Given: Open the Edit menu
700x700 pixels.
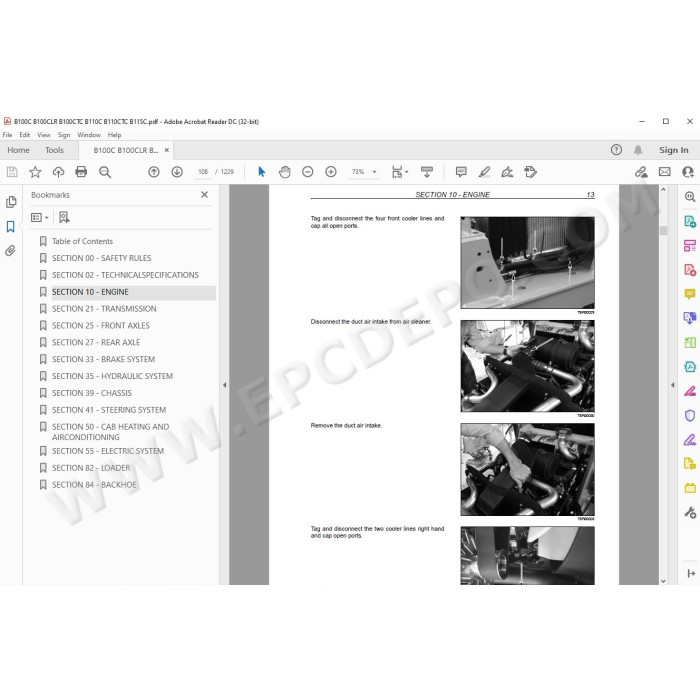Looking at the screenshot, I should coord(25,135).
